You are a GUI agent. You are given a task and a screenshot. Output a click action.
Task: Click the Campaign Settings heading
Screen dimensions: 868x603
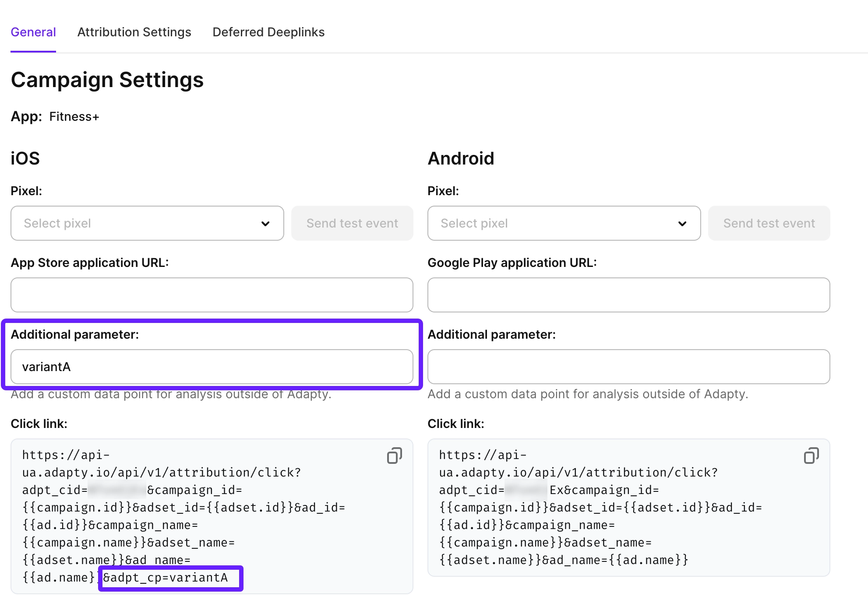pos(107,80)
